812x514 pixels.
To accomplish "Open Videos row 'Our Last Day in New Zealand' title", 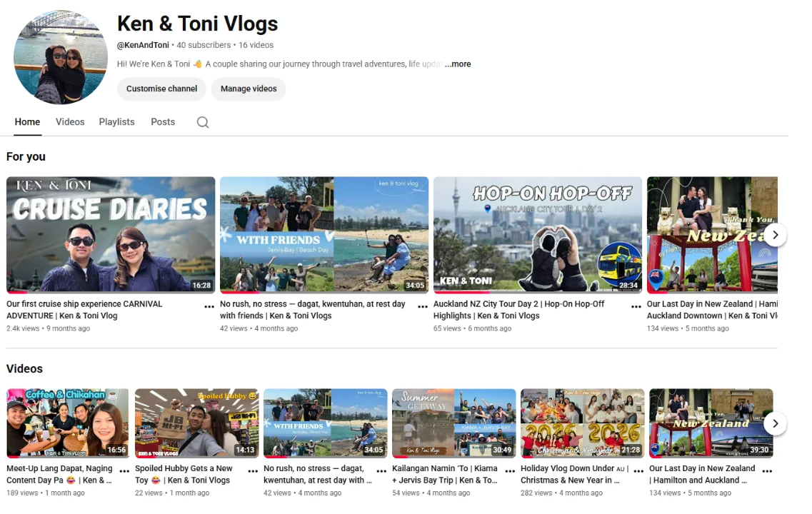I will (702, 474).
